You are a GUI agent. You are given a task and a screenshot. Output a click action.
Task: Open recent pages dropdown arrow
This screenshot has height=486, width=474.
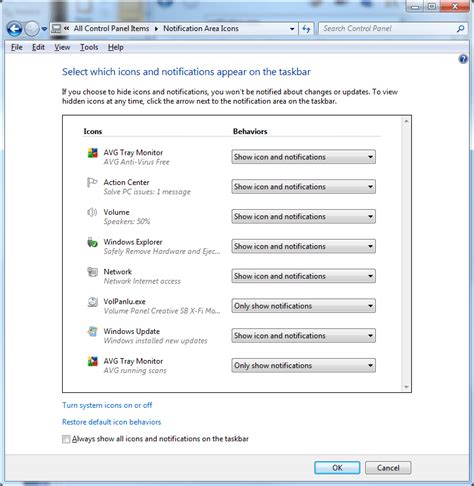pos(44,29)
